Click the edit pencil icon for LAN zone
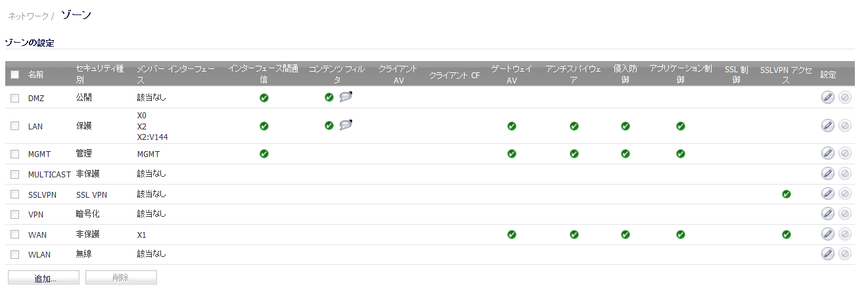 coord(828,126)
